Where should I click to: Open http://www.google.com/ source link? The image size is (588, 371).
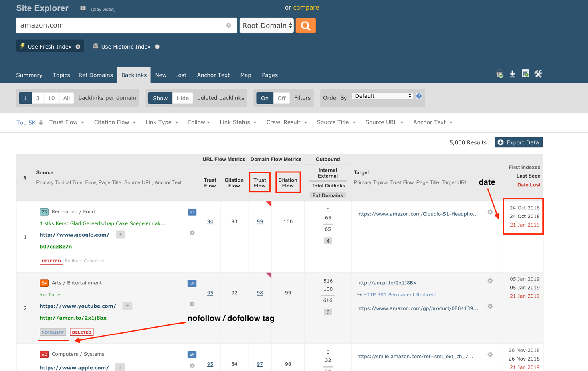(x=74, y=235)
